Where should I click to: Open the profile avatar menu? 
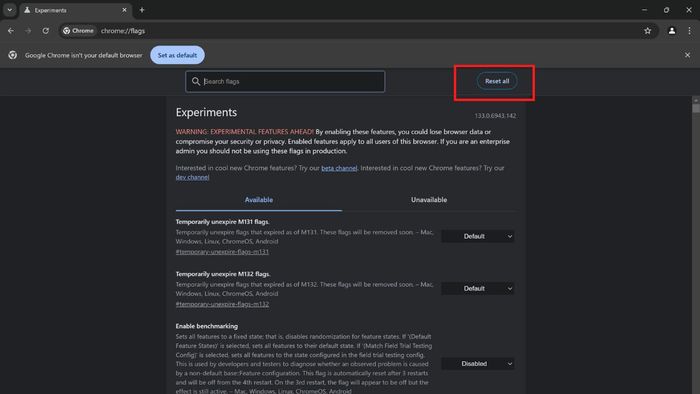671,31
